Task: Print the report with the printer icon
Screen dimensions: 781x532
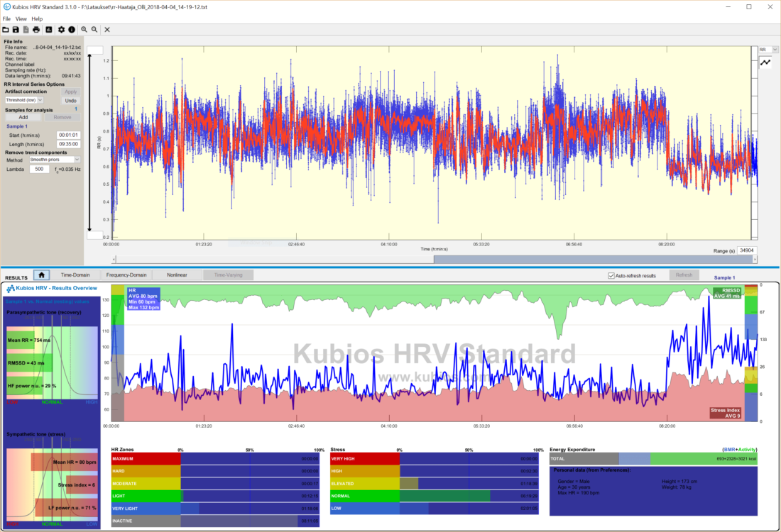Action: click(x=36, y=30)
